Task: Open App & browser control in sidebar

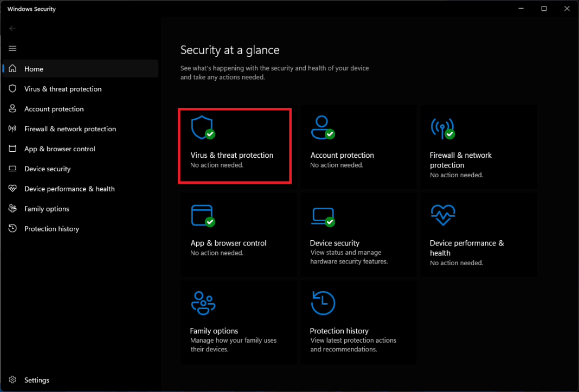Action: (60, 149)
